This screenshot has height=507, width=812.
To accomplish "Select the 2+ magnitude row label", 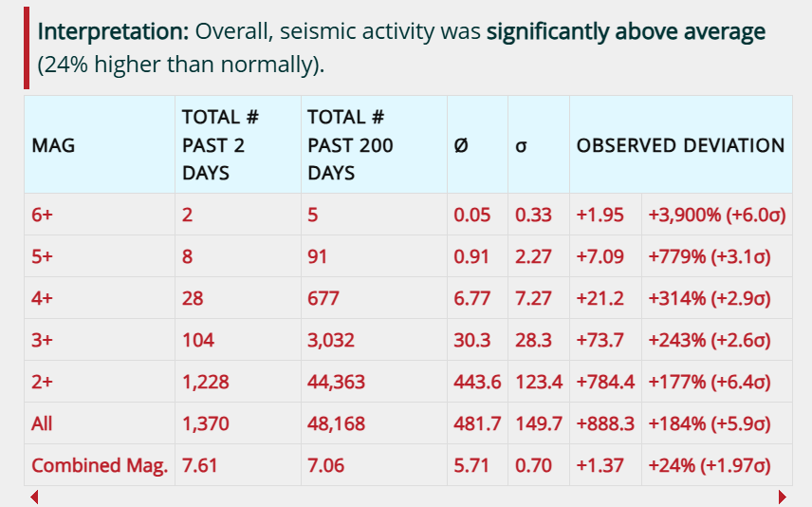I will coord(43,382).
